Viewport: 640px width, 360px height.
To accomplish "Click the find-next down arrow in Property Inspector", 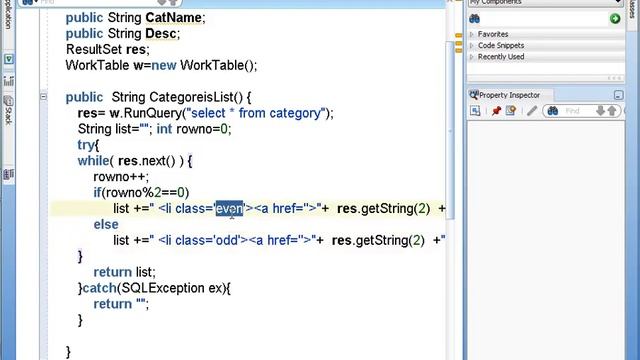I will pyautogui.click(x=600, y=111).
